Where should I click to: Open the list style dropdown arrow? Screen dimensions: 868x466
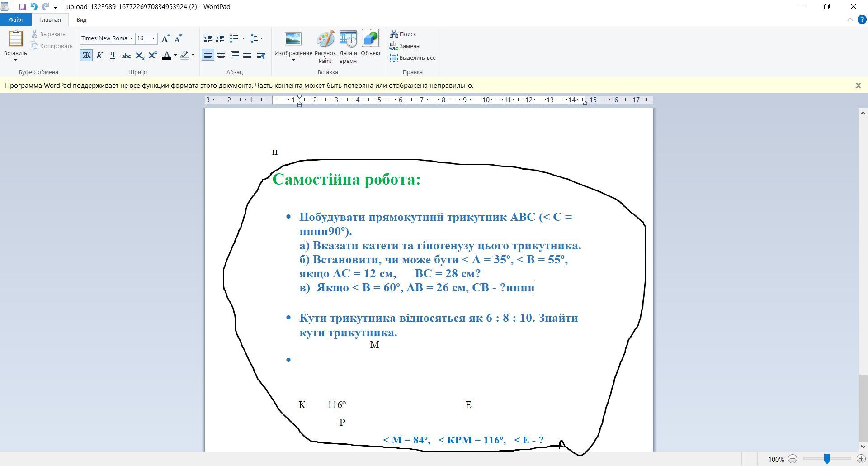pos(243,38)
